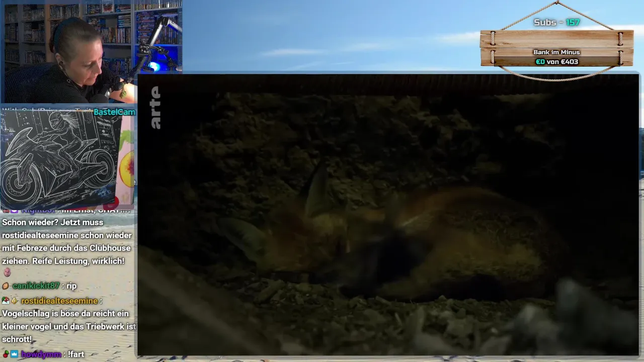
Task: Click the first badge beside rostidiealteseemine
Action: (x=6, y=301)
